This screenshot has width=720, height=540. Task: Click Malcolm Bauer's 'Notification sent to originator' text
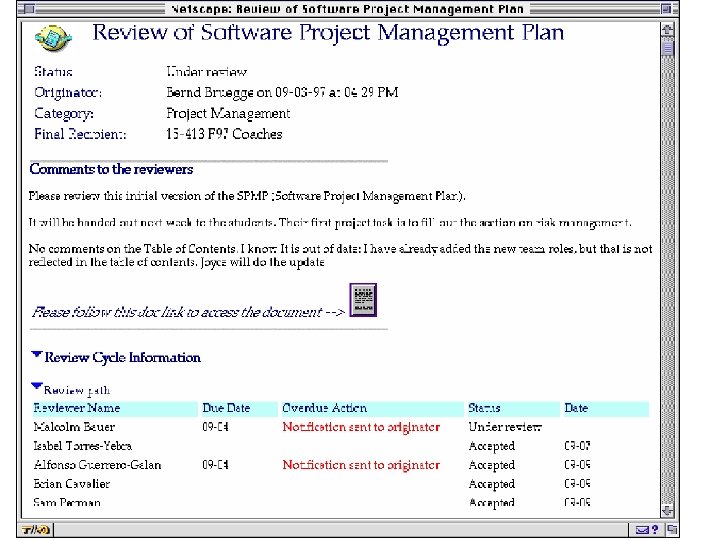tap(361, 427)
